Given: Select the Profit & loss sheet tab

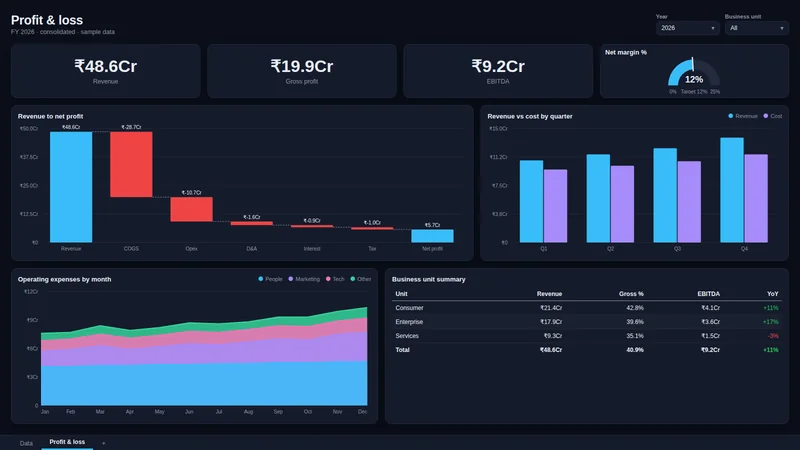Looking at the screenshot, I should point(67,442).
